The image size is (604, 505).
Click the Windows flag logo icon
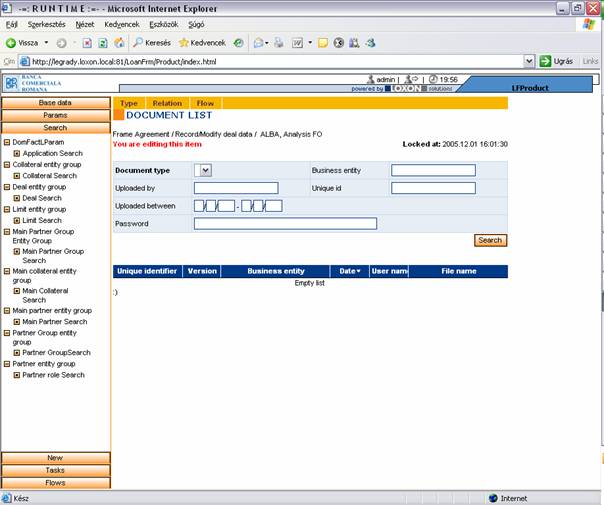589,24
